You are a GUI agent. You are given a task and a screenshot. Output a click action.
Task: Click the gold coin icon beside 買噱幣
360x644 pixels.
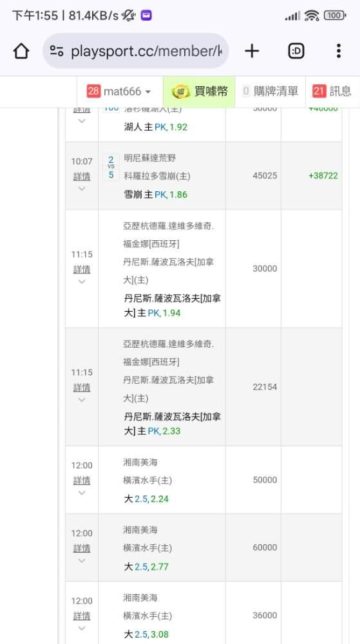[180, 91]
